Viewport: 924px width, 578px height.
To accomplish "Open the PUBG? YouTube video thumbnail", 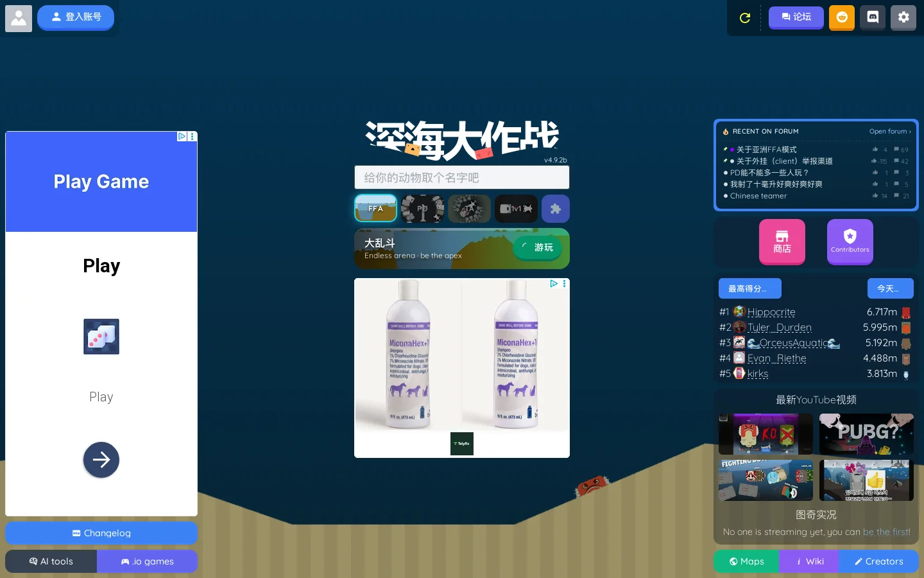I will tap(866, 434).
